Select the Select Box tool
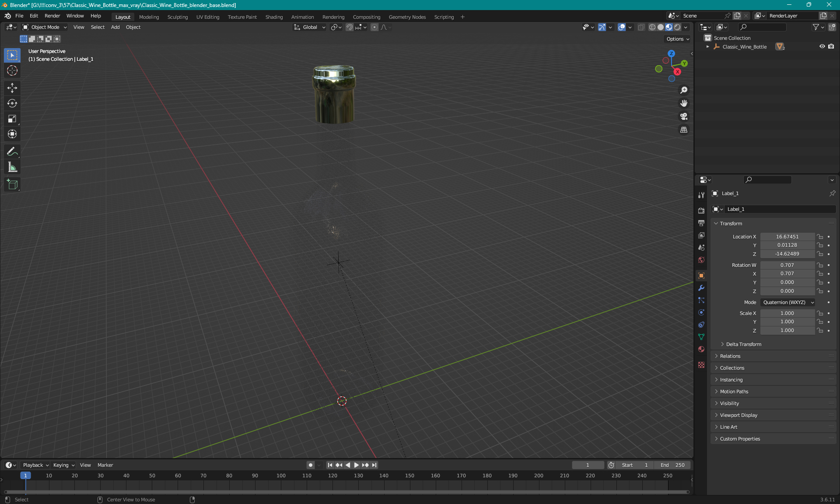This screenshot has width=840, height=504. [x=12, y=55]
